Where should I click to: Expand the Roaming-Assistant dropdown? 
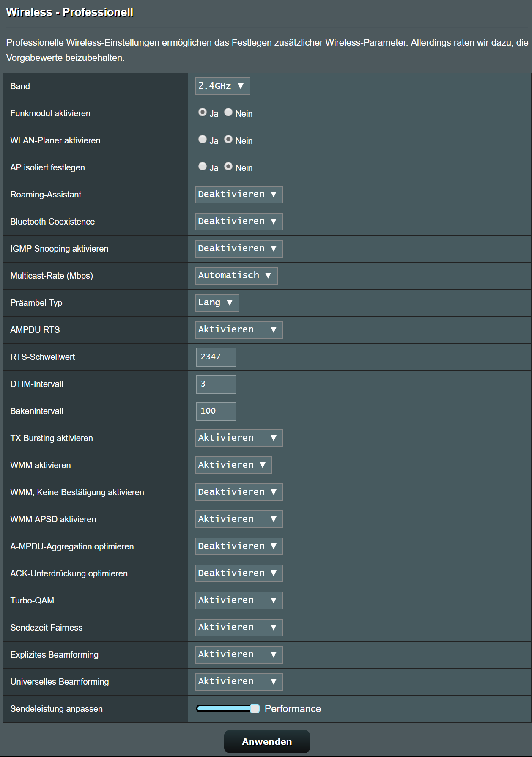point(239,195)
